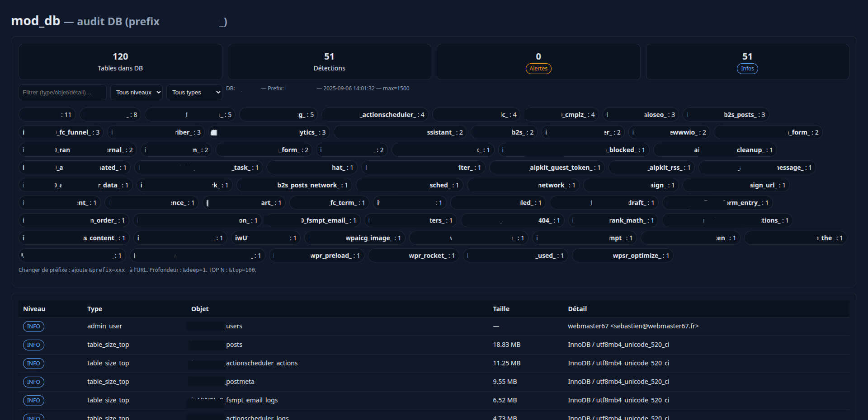Open the webmaster67 email link in the Détail column
This screenshot has width=868, height=420.
(x=633, y=326)
